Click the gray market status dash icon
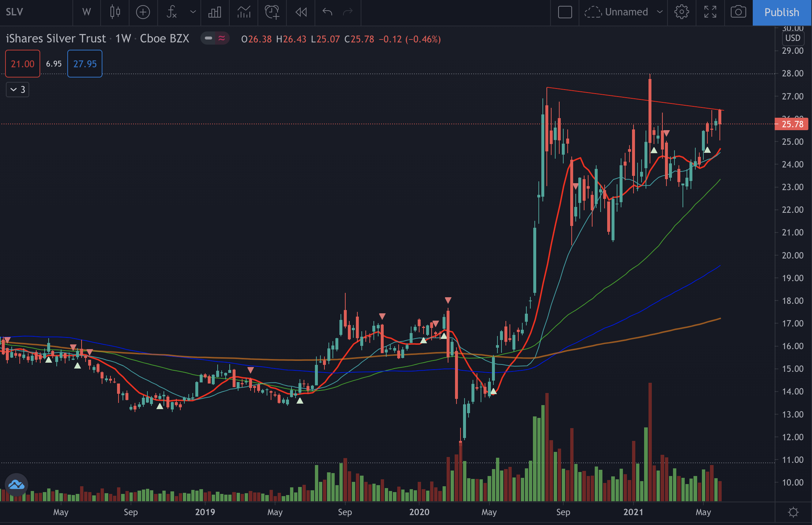This screenshot has height=525, width=812. pos(208,38)
